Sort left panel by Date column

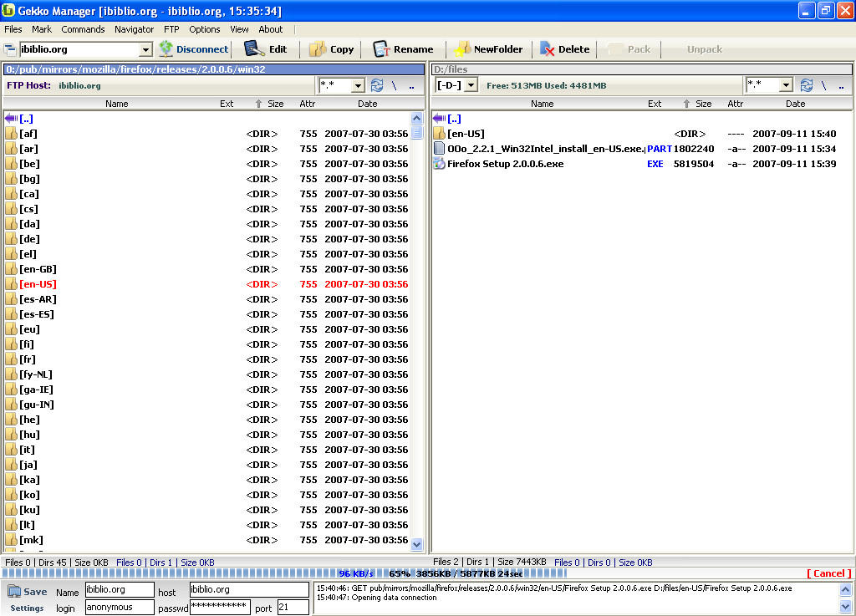tap(367, 104)
